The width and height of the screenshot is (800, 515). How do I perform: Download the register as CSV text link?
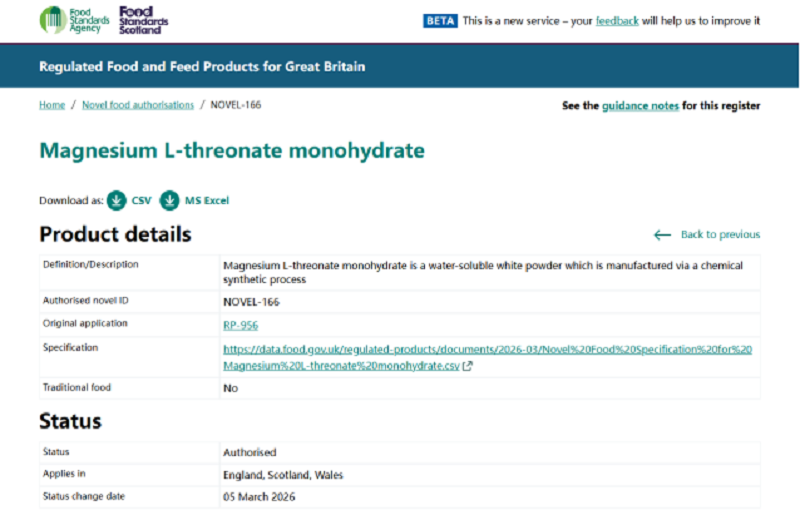click(141, 201)
